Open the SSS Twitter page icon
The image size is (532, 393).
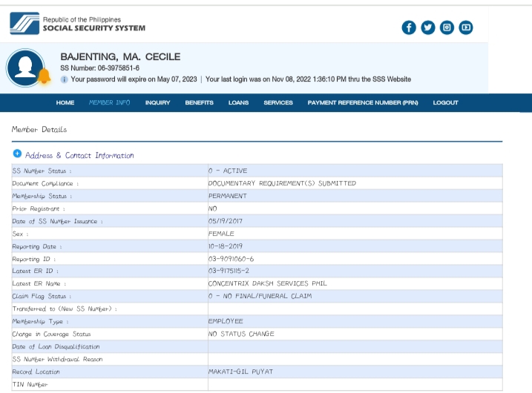[x=428, y=27]
